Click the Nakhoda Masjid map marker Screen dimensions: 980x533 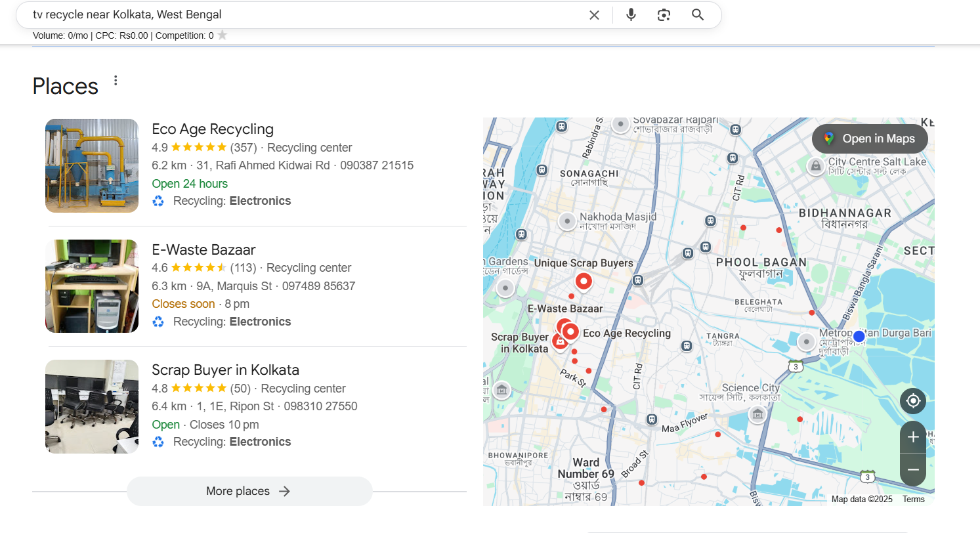(567, 221)
